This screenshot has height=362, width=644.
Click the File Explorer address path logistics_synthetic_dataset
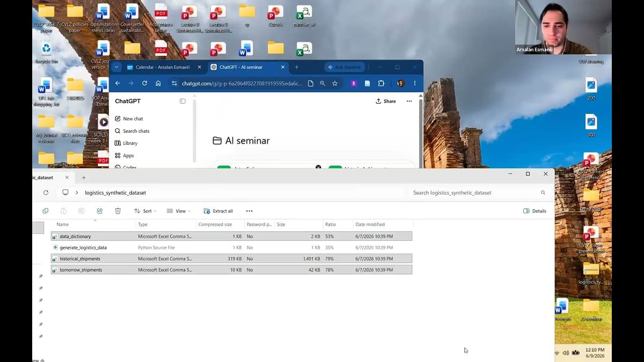(x=115, y=193)
